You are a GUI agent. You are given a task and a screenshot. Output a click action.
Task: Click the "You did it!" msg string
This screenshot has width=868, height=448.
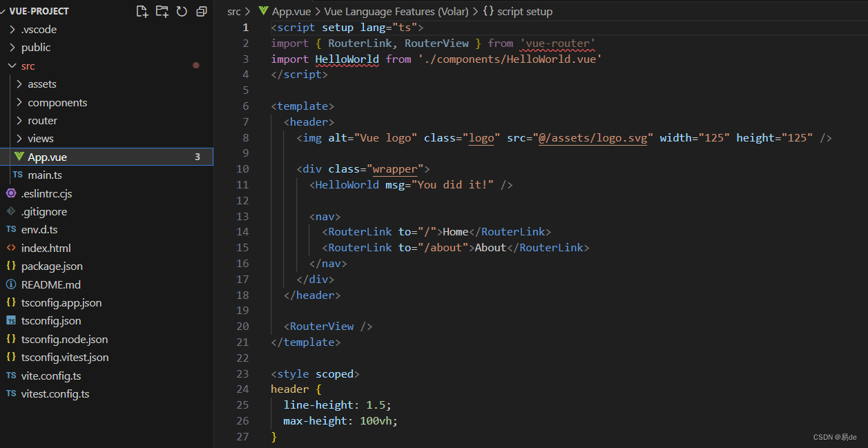[x=452, y=184]
